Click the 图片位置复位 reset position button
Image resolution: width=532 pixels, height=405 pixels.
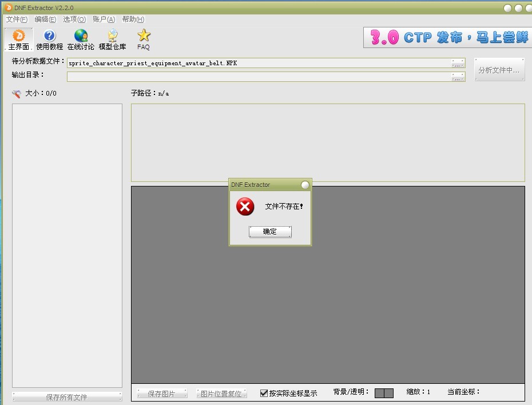(x=221, y=394)
